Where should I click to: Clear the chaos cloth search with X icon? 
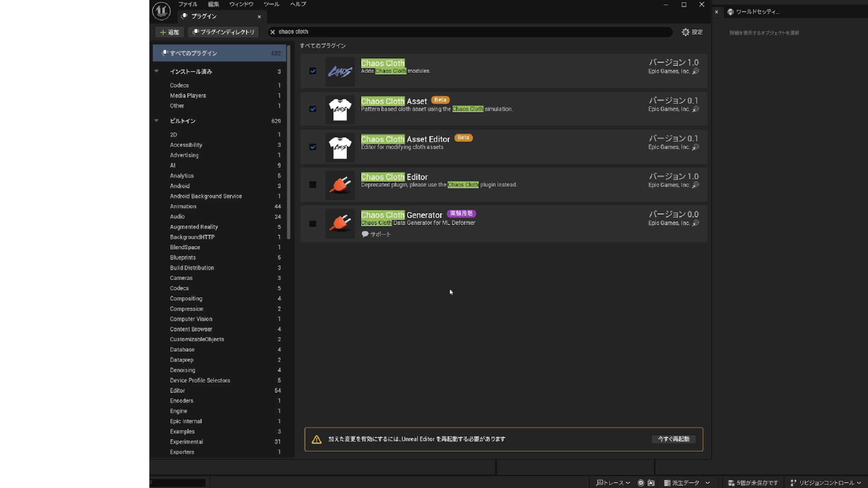click(273, 32)
